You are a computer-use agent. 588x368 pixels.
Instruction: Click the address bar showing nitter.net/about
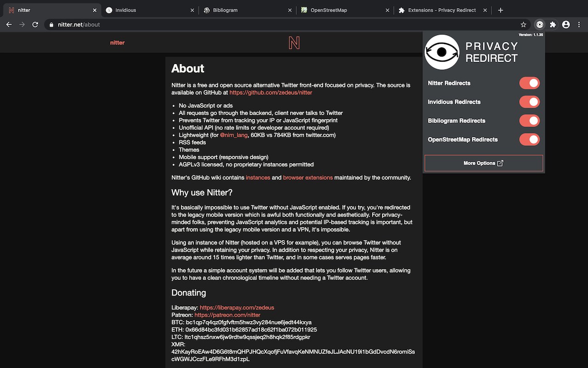287,24
